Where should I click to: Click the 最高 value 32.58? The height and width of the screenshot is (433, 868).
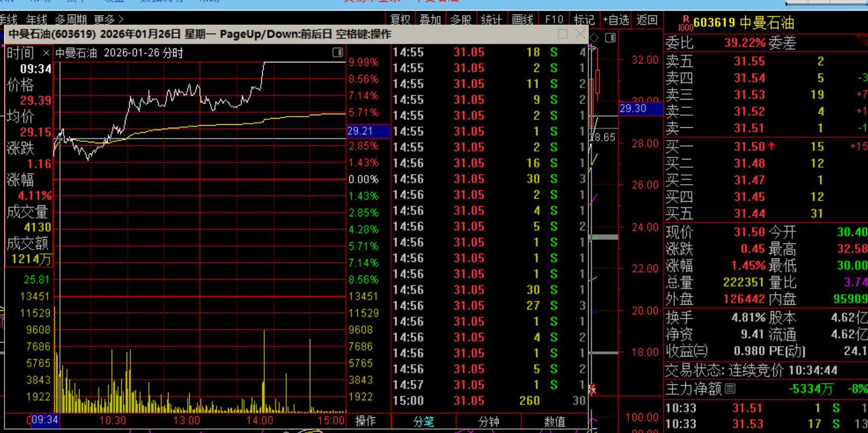click(852, 249)
